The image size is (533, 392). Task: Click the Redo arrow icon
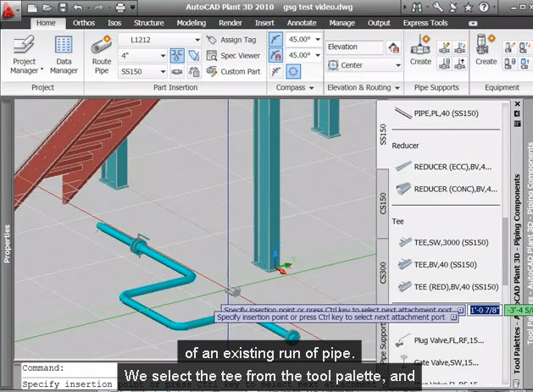[100, 8]
